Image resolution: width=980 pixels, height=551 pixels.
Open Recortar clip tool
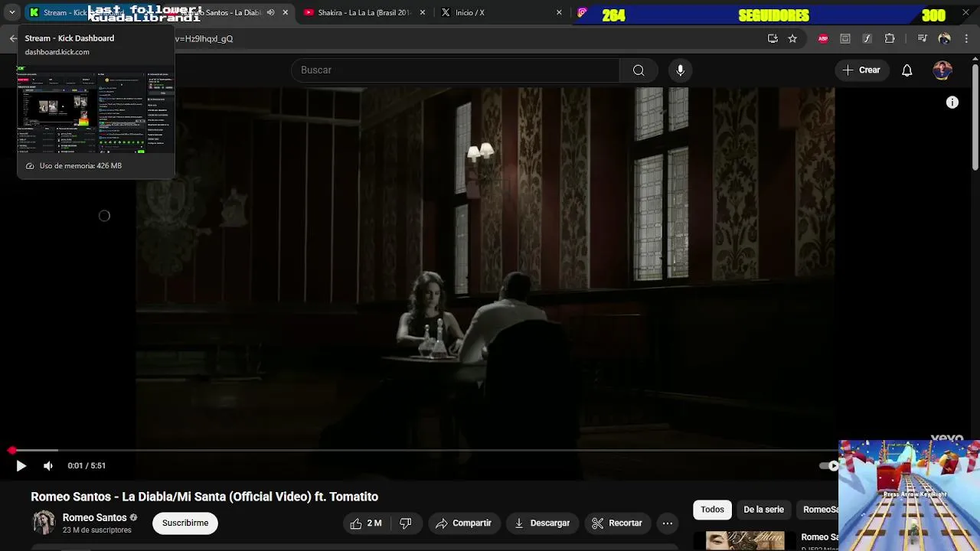pos(617,523)
